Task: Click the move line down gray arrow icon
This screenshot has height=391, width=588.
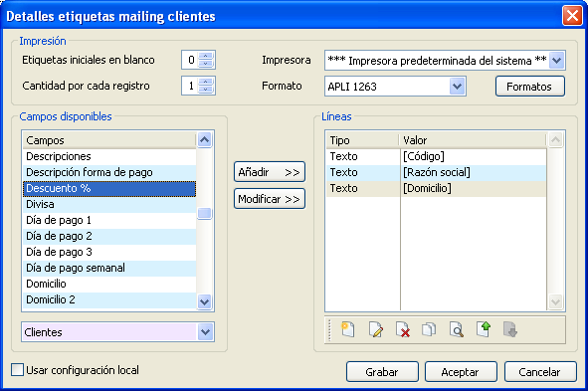Action: [x=510, y=330]
